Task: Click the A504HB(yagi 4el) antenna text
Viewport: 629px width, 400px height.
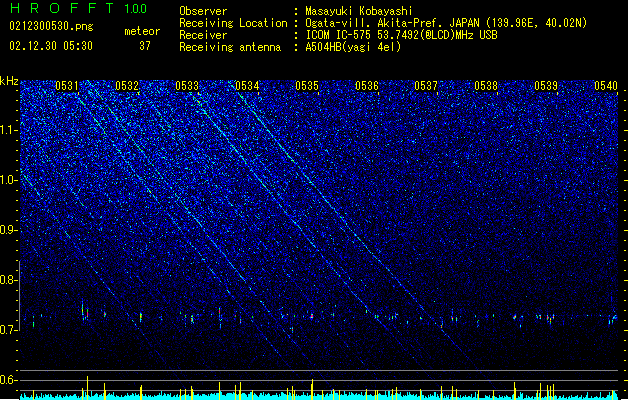Action: pos(353,47)
